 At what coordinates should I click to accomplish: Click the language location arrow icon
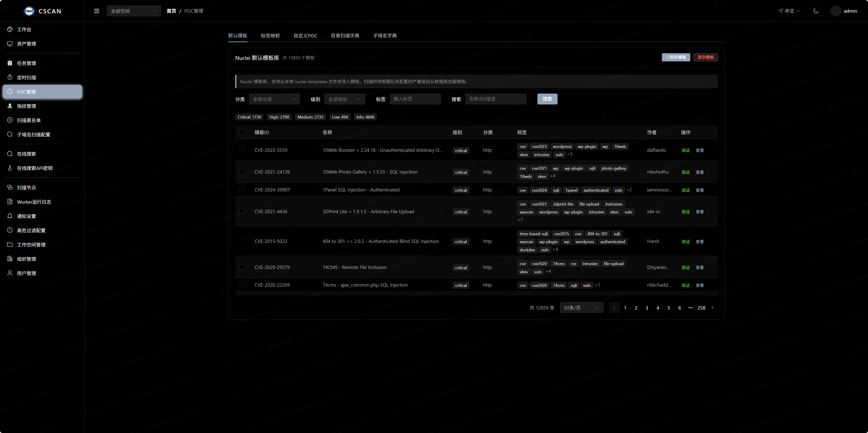[x=780, y=11]
